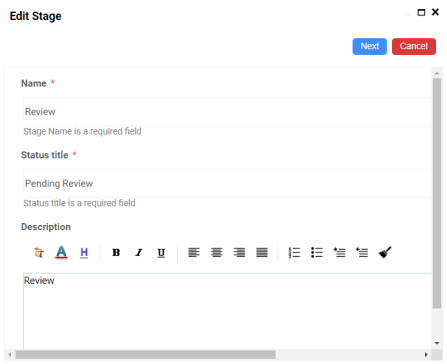The height and width of the screenshot is (364, 447).
Task: Toggle underline formatting
Action: (x=161, y=253)
